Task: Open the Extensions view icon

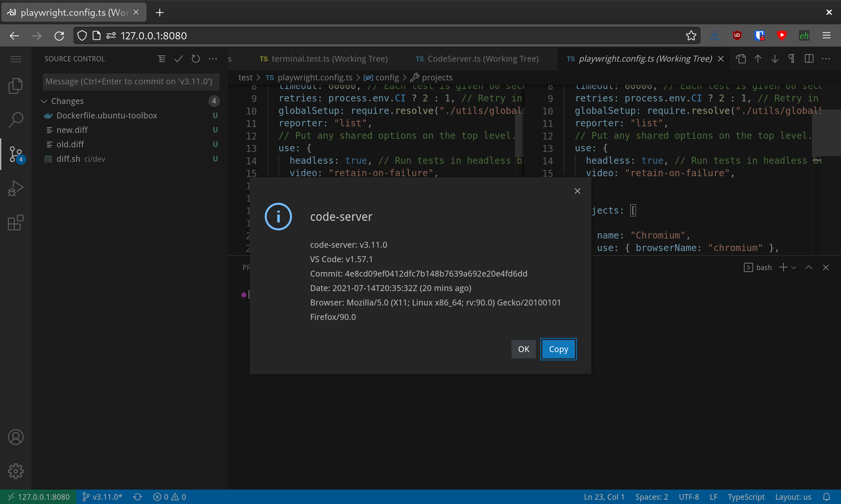Action: click(16, 223)
